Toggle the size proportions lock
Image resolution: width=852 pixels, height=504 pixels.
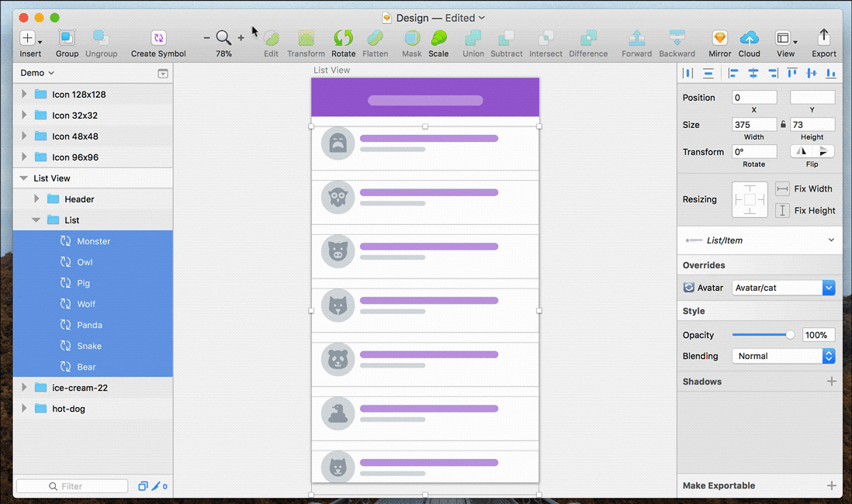click(783, 124)
